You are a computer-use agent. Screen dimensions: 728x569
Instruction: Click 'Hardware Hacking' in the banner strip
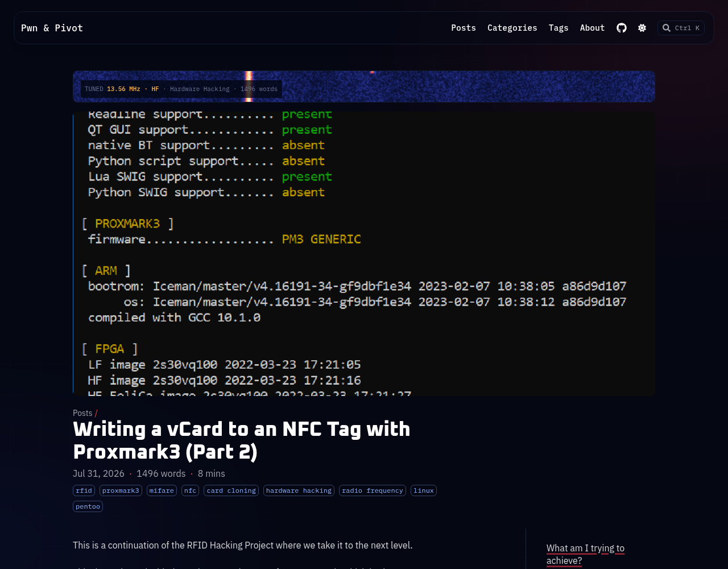coord(200,89)
